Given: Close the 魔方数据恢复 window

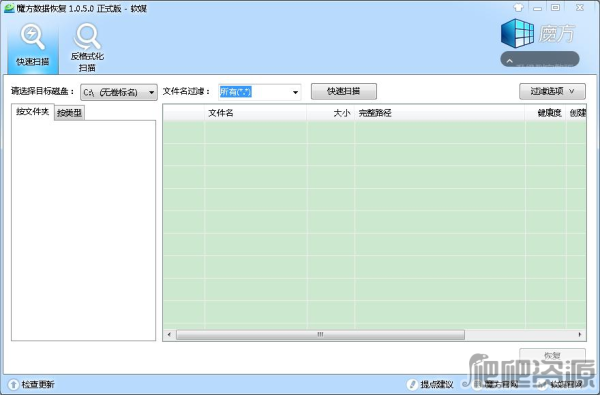Looking at the screenshot, I should coord(580,8).
